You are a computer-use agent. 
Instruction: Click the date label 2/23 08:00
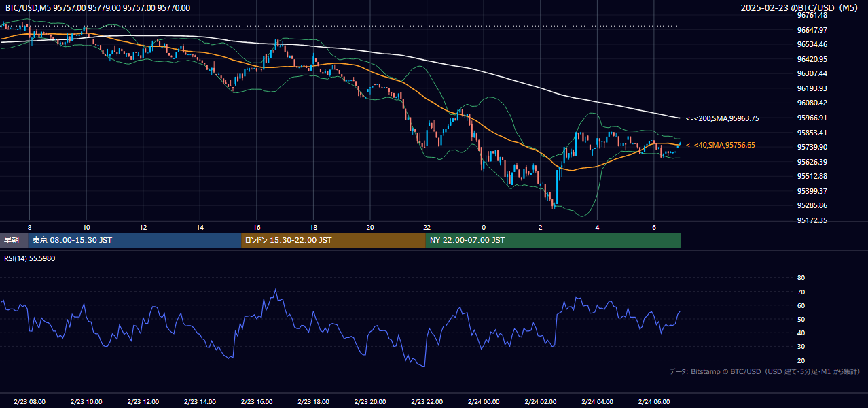(x=29, y=402)
